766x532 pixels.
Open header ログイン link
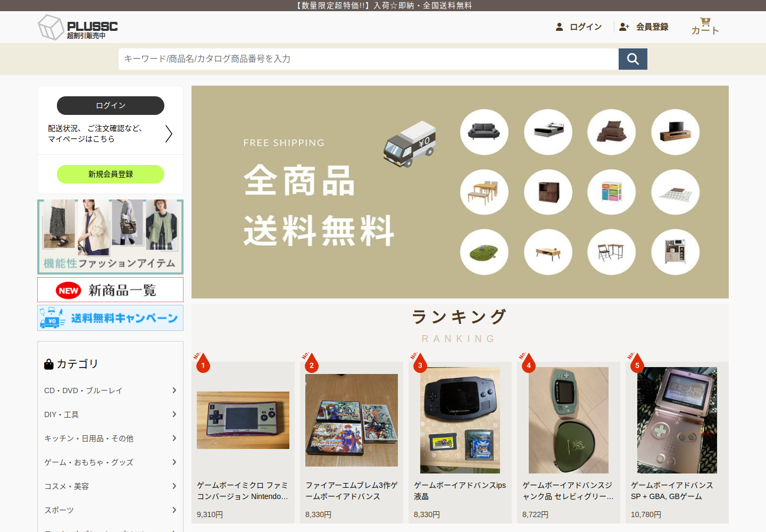(586, 27)
